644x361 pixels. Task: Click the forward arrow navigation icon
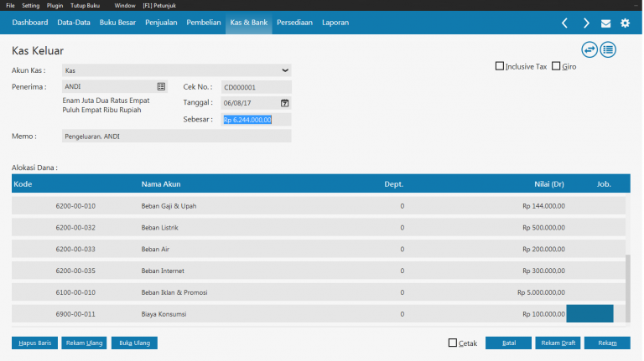(x=586, y=23)
